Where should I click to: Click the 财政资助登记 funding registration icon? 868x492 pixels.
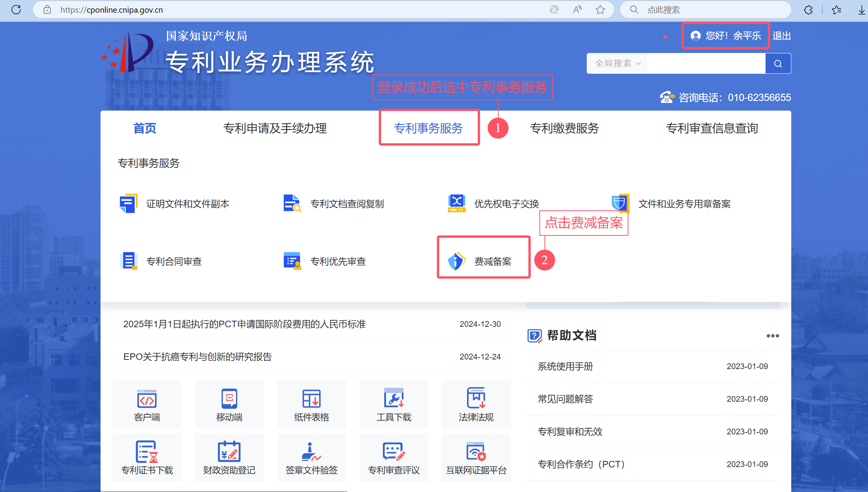pos(229,457)
